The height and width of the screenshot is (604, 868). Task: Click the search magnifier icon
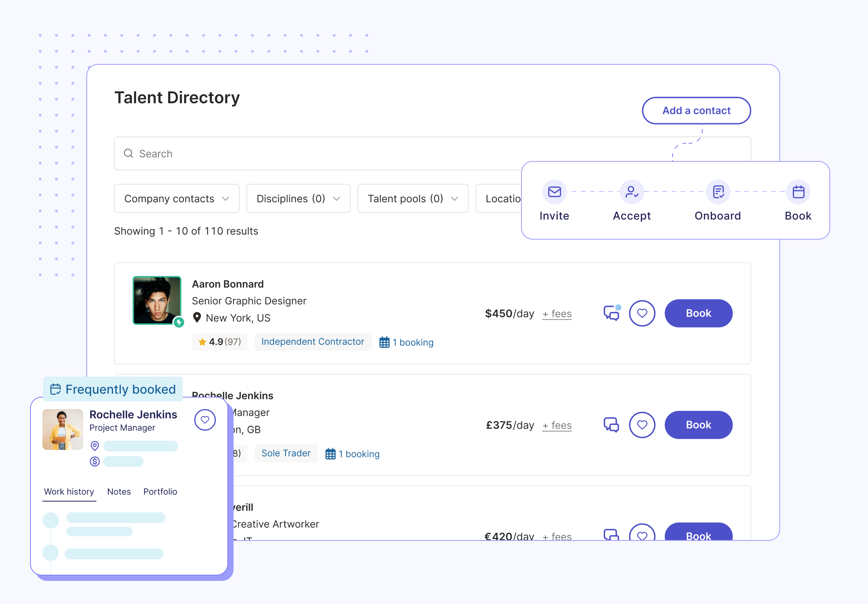128,153
